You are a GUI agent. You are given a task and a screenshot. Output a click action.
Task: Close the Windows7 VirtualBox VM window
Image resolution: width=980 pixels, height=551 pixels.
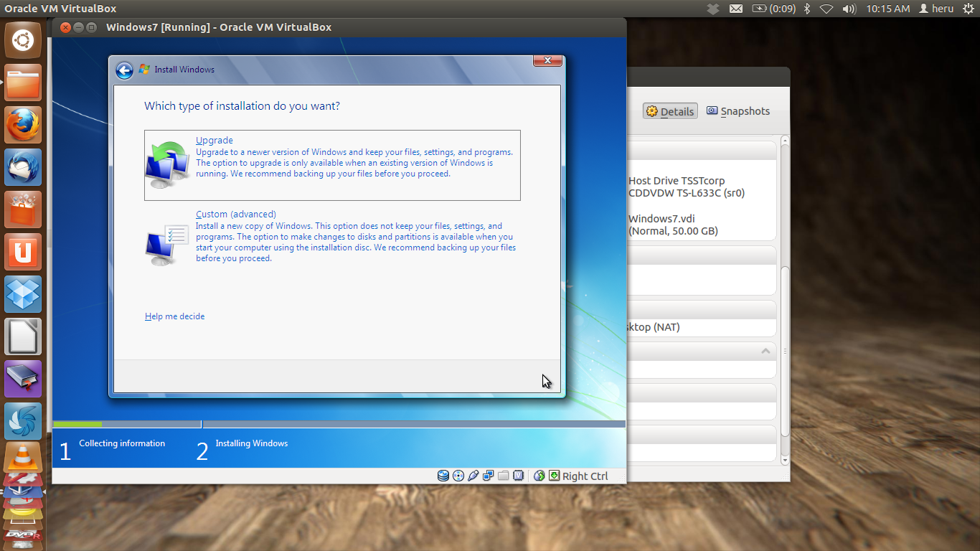[65, 27]
